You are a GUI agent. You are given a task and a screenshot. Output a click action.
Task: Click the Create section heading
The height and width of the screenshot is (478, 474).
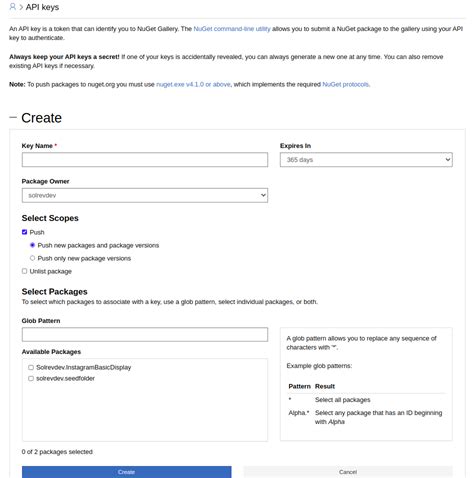pos(42,118)
